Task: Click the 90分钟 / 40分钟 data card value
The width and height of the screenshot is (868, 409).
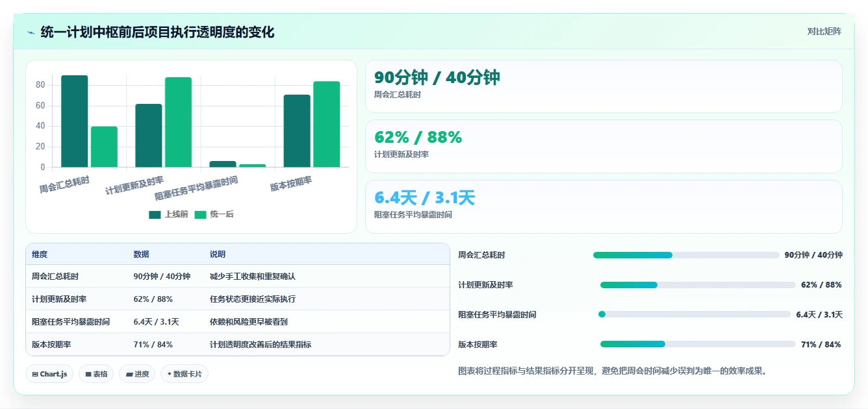Action: point(437,77)
